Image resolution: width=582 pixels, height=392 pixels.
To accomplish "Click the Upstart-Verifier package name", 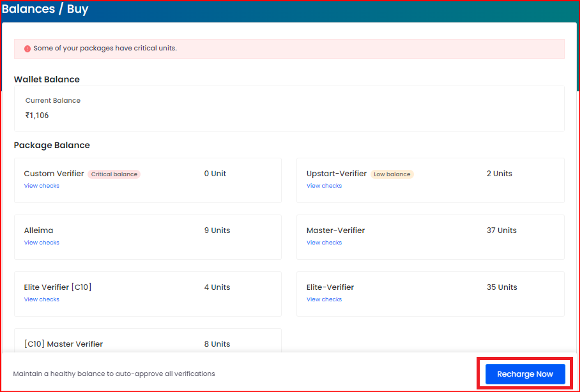I will (x=337, y=174).
